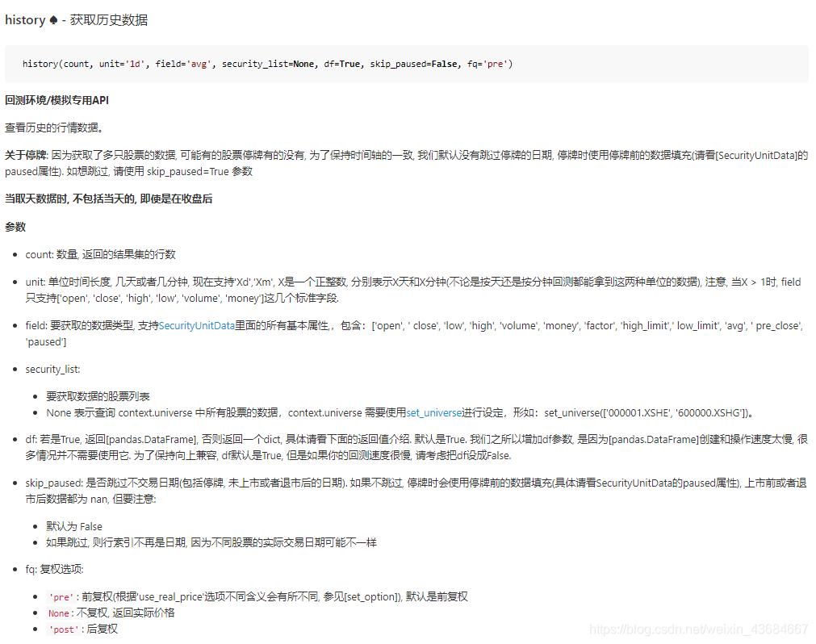The image size is (816, 644).
Task: Click the red 'post' code option
Action: (x=64, y=629)
